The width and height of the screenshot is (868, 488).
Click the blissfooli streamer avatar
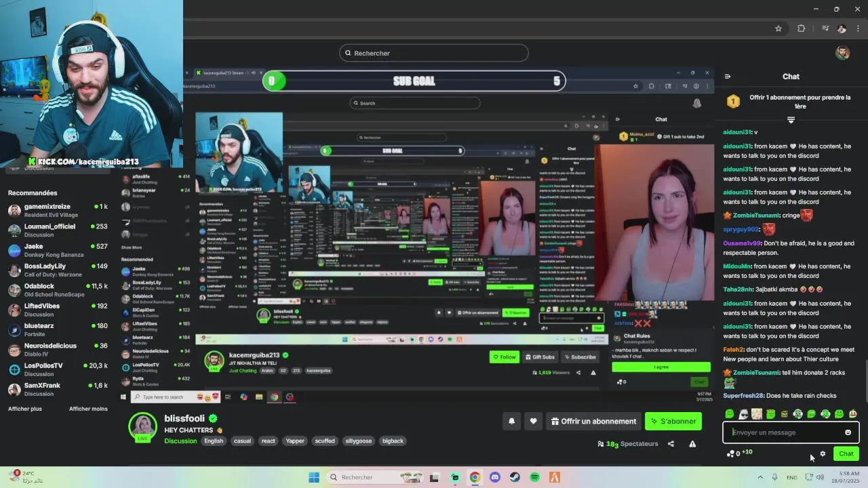(x=143, y=426)
